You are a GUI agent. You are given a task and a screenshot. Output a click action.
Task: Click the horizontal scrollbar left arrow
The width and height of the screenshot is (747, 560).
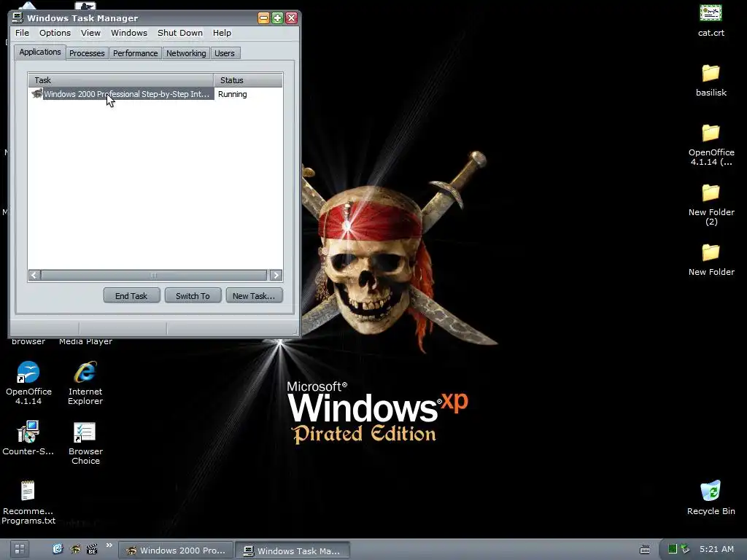click(34, 275)
